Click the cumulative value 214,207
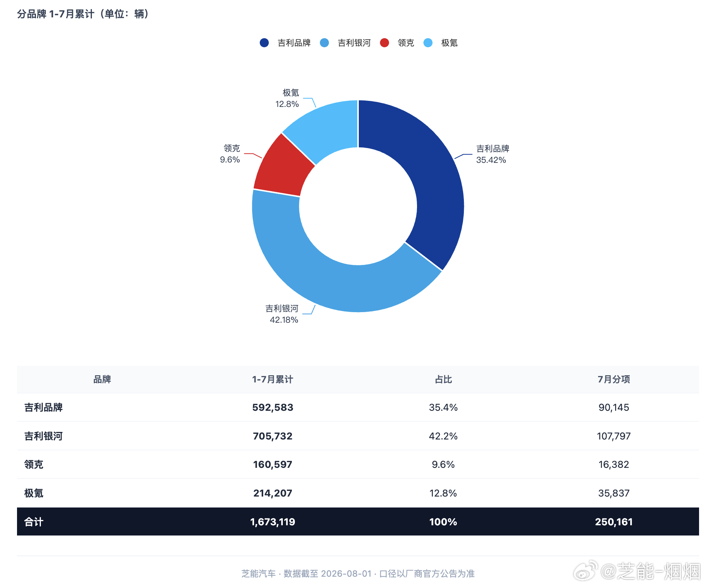The image size is (707, 588). 273,493
